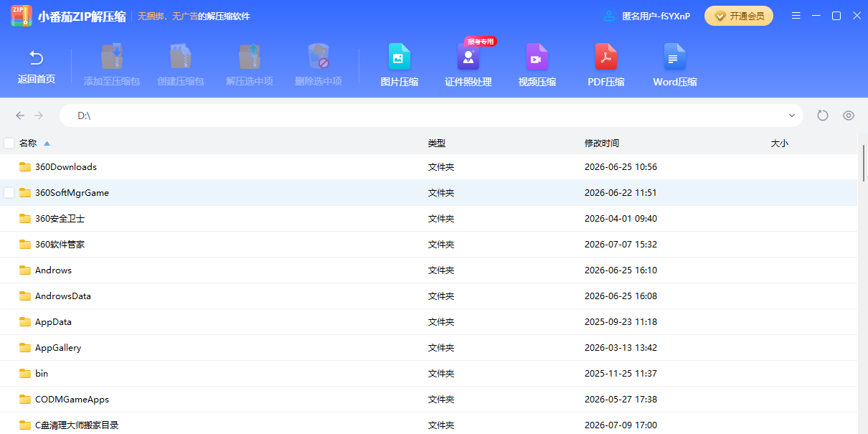
Task: Toggle sort arrow beside 名称 column
Action: coord(47,143)
